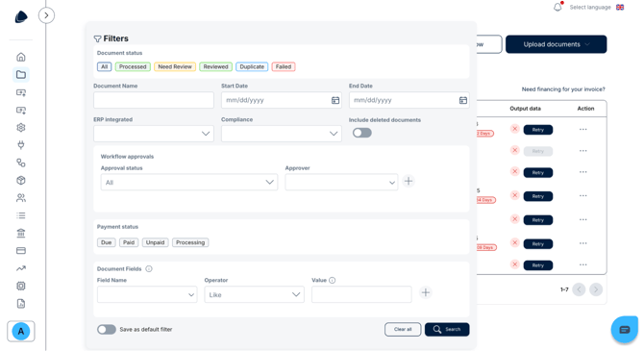The image size is (644, 351).
Task: Open the processor chip icon in sidebar
Action: 21,286
